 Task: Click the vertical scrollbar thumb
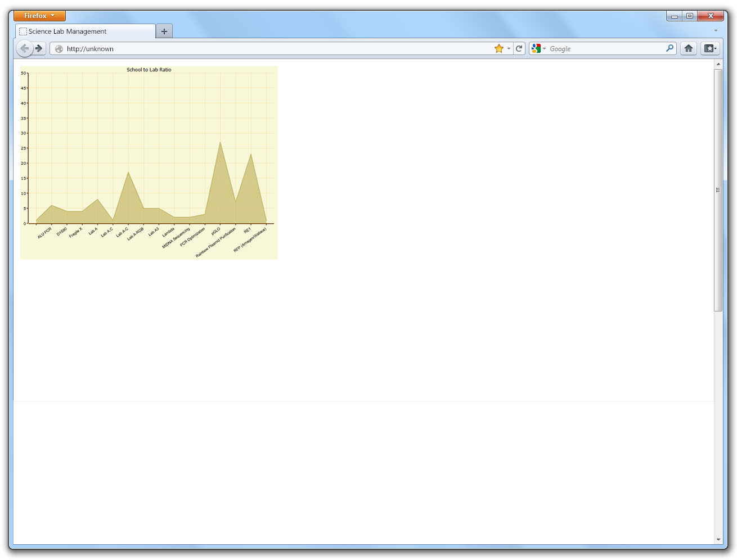[718, 190]
